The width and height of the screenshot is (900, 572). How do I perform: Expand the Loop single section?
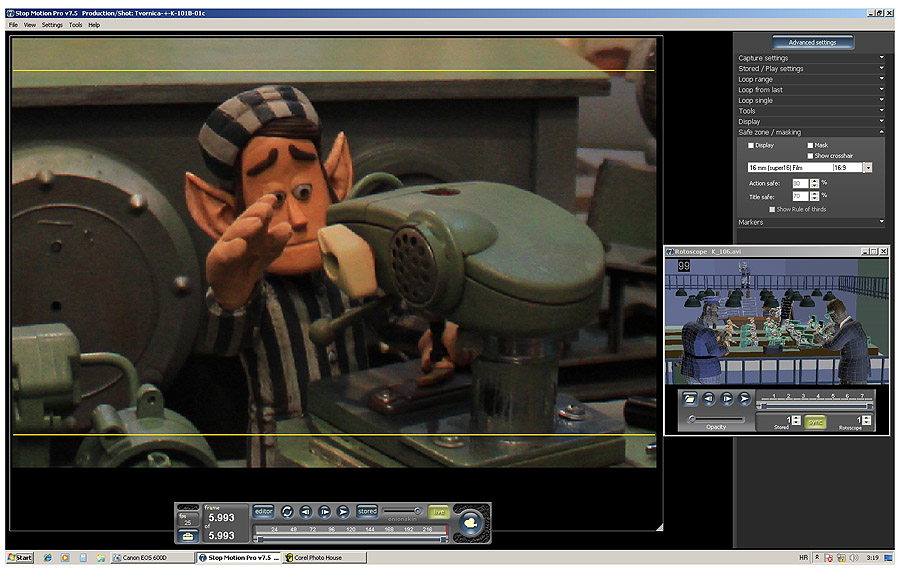coord(810,100)
